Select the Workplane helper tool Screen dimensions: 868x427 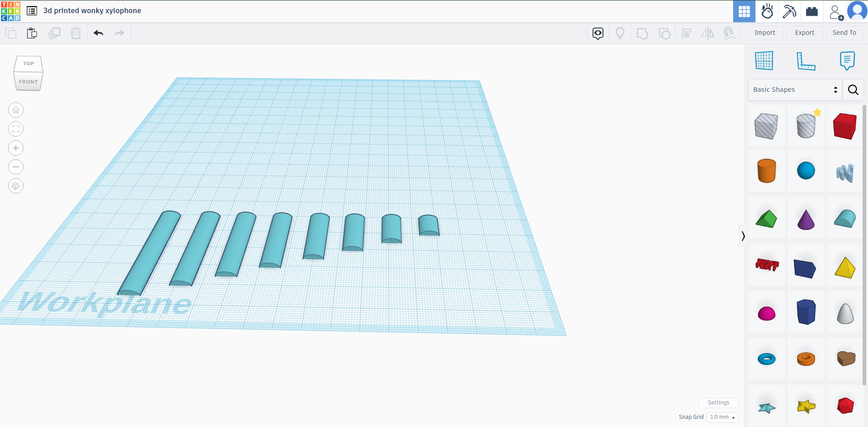click(764, 61)
